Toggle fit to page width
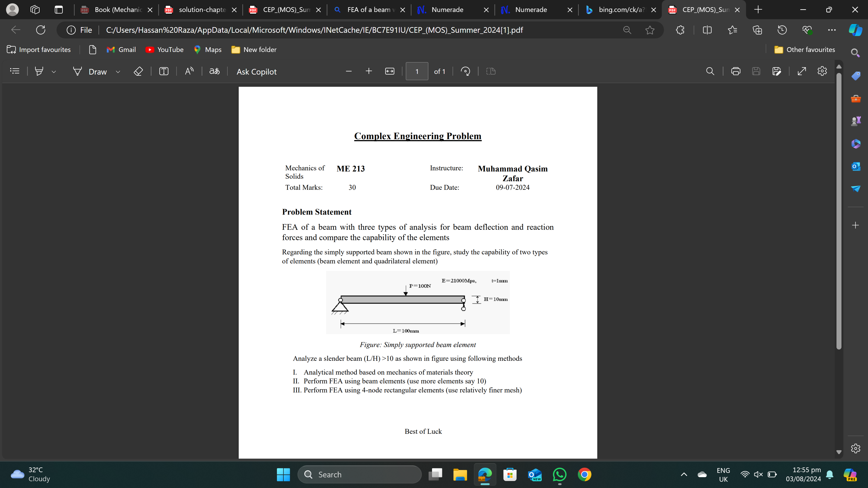868x488 pixels. (x=390, y=71)
